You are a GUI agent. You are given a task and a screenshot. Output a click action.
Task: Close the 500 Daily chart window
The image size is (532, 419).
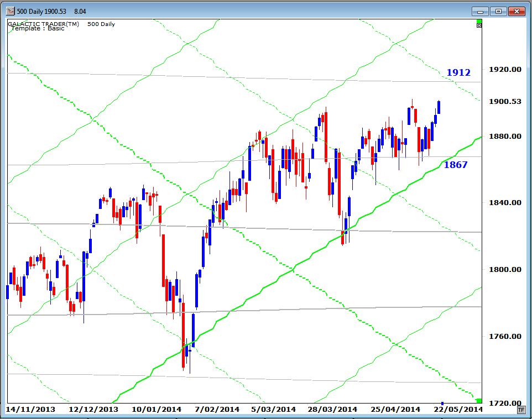click(517, 12)
